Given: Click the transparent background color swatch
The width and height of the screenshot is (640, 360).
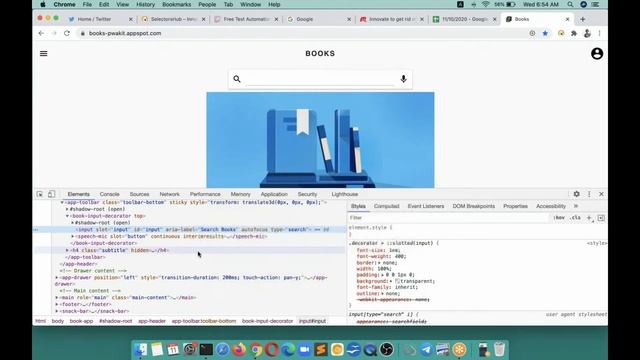Looking at the screenshot, I should (x=397, y=281).
